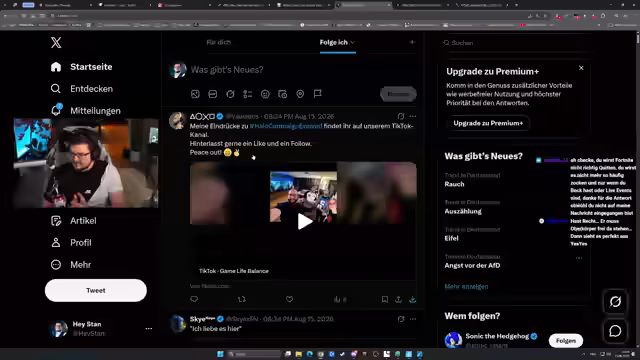Image resolution: width=640 pixels, height=360 pixels.
Task: Close the Upgrade zu Premium+ card
Action: click(581, 68)
